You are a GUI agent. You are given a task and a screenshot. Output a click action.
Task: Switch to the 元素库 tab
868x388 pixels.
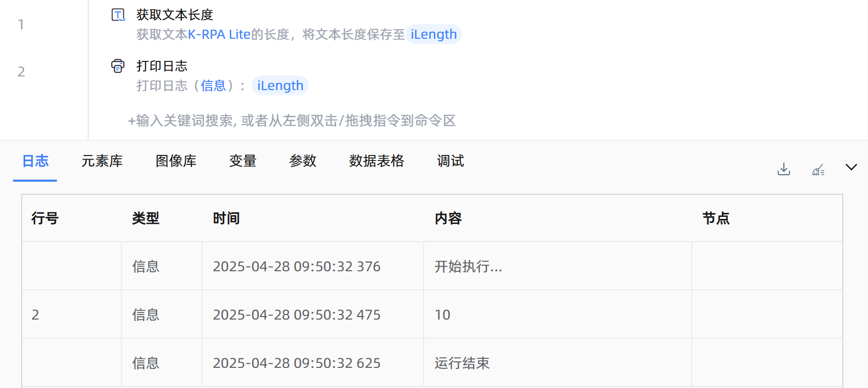click(102, 161)
